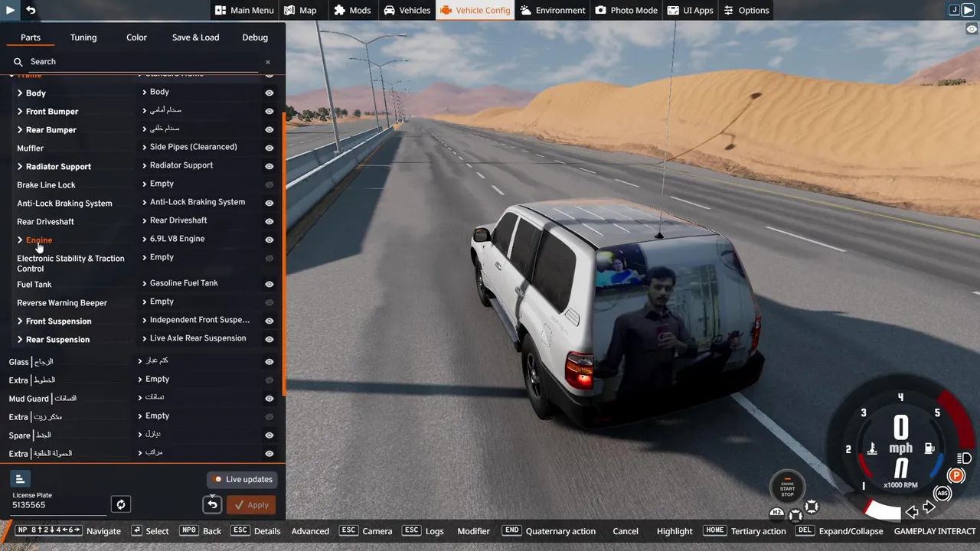Open the Reverse Warning Beeper Empty dropdown

(x=198, y=302)
